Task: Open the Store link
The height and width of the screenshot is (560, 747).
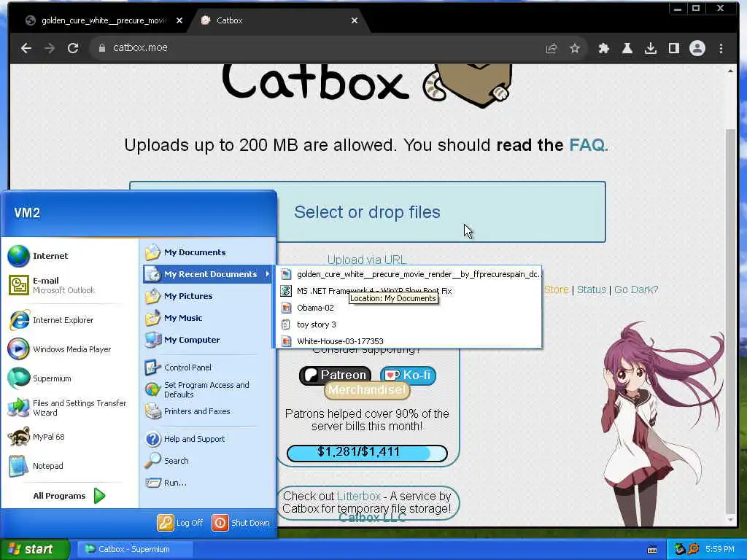Action: [x=557, y=289]
